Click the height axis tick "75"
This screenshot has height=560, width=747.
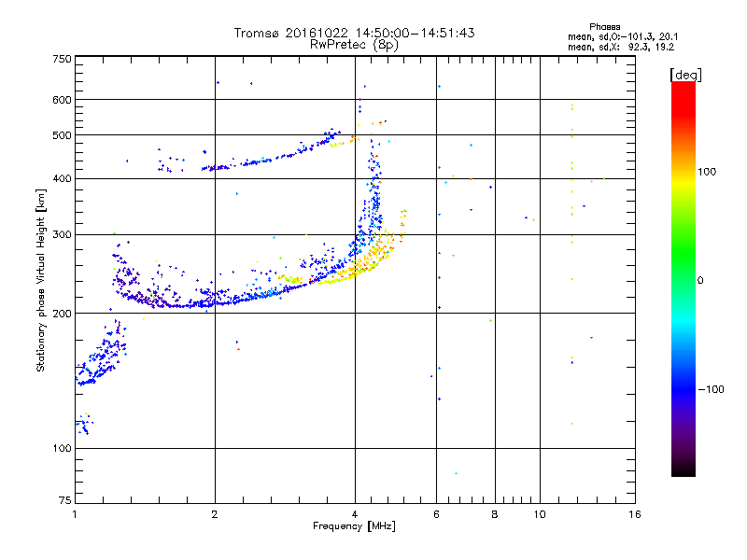pyautogui.click(x=65, y=500)
